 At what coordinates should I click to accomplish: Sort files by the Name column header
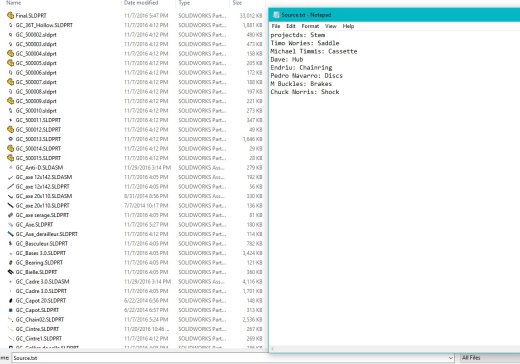[14, 3]
